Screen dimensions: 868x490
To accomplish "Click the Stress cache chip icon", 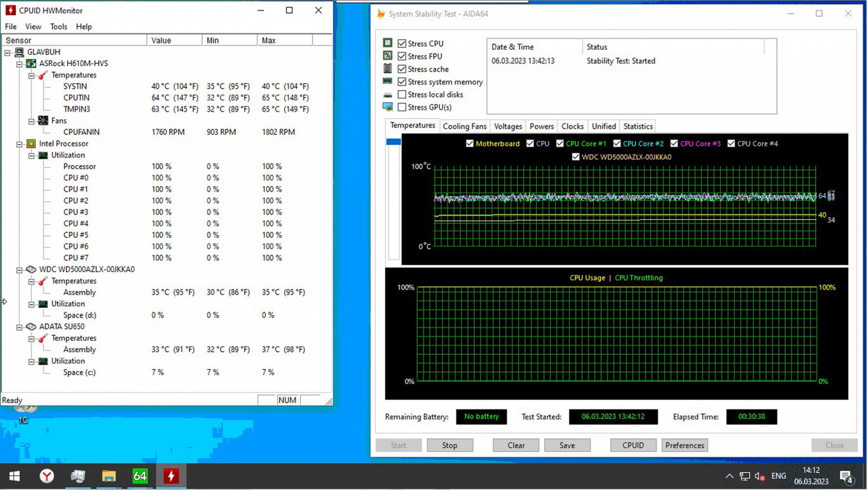I will 387,68.
